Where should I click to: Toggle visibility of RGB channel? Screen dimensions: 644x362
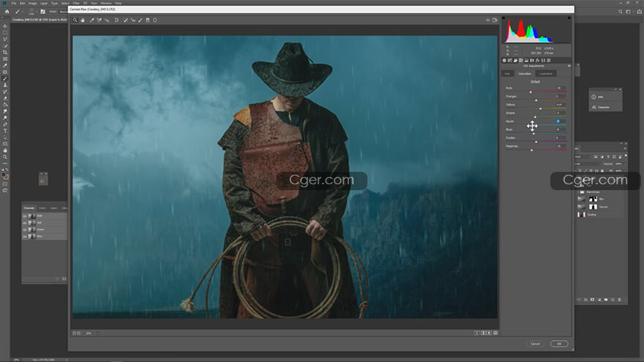[25, 216]
